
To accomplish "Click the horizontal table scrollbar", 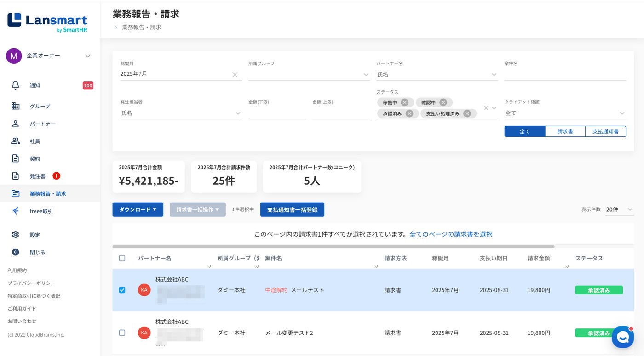I will pos(333,247).
